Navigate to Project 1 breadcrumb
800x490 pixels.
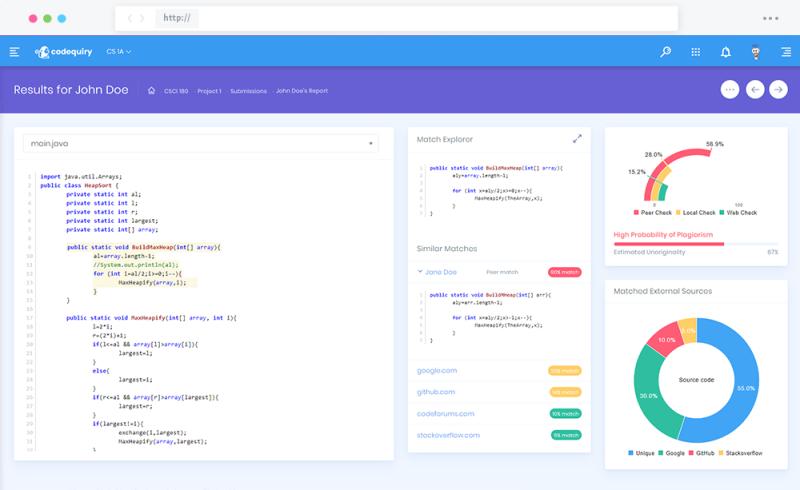[209, 91]
